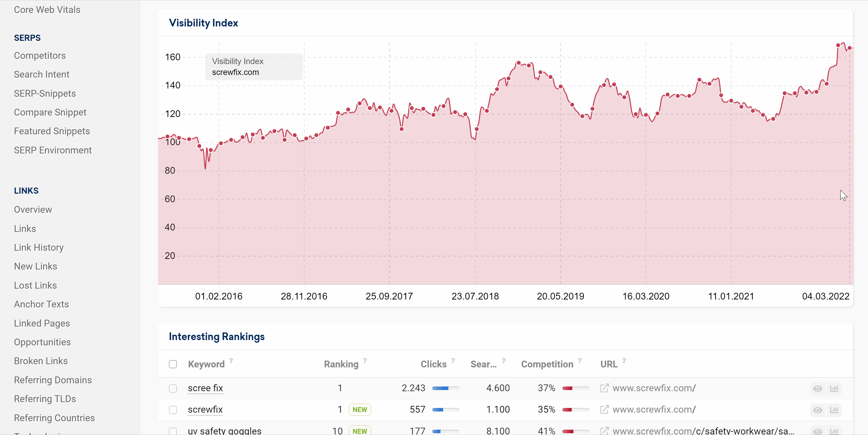Go to Search Intent page
The image size is (868, 435).
(x=41, y=74)
